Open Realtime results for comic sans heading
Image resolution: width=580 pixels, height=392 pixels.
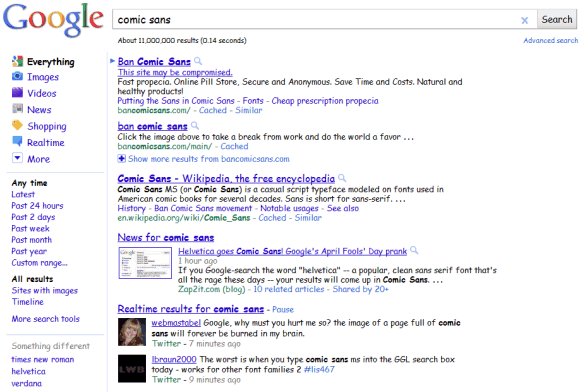click(191, 309)
